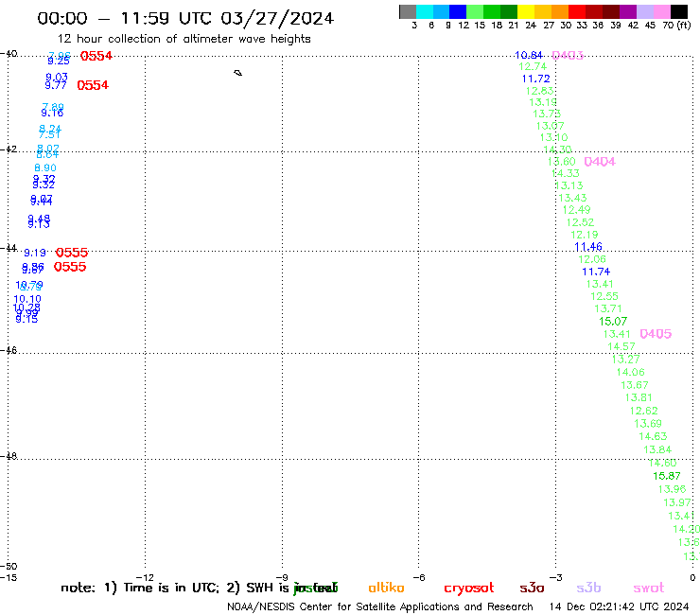Screen dimensions: 700x615
Task: Select the blue '9.19' value near latitude -44
Action: (x=35, y=254)
